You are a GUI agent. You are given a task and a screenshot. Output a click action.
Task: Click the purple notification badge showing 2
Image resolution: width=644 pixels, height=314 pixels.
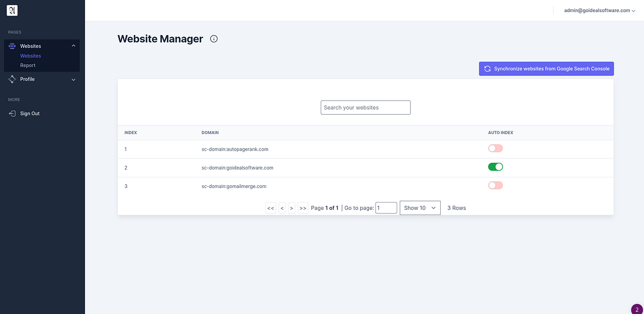[637, 309]
